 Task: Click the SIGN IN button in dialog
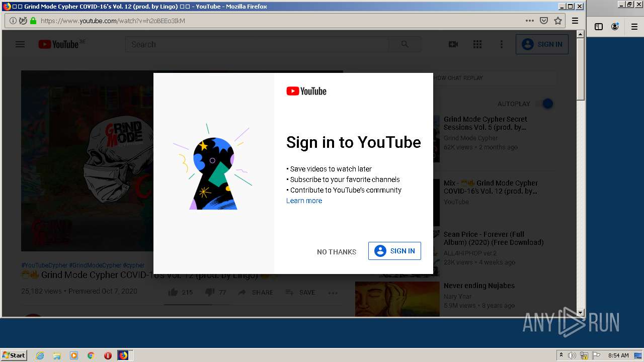pos(394,251)
